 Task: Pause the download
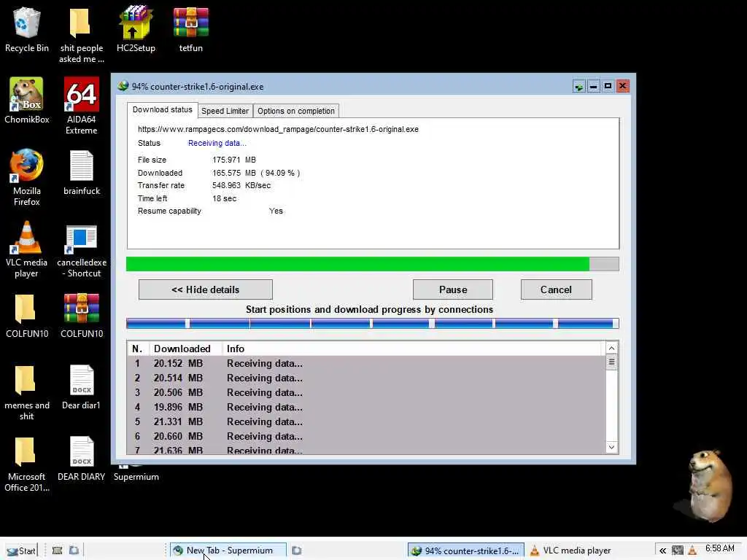(x=452, y=289)
